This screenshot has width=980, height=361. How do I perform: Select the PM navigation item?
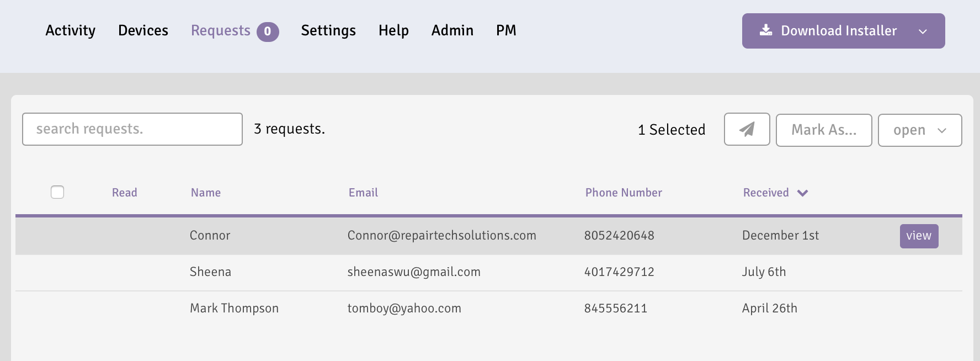point(506,30)
